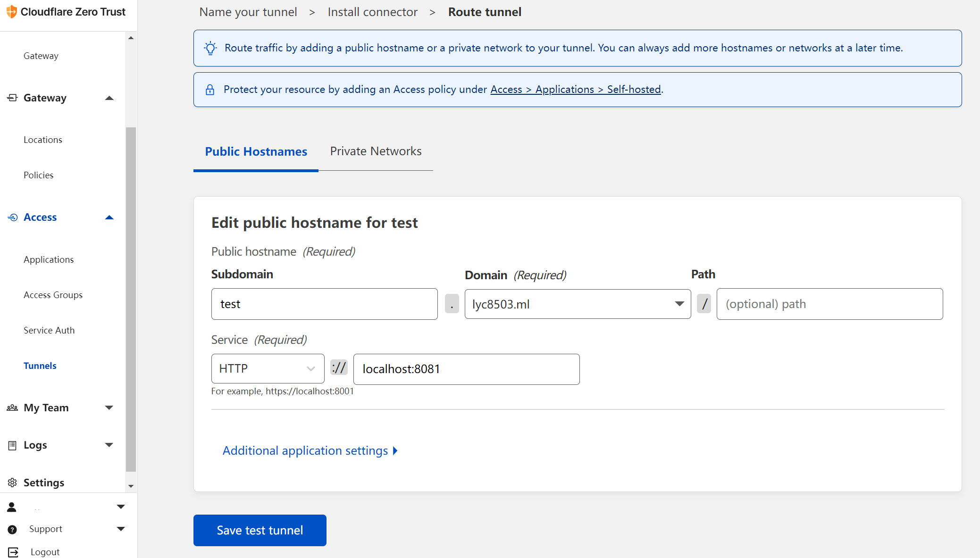Click the Subdomain field containing test
The width and height of the screenshot is (980, 558).
324,304
